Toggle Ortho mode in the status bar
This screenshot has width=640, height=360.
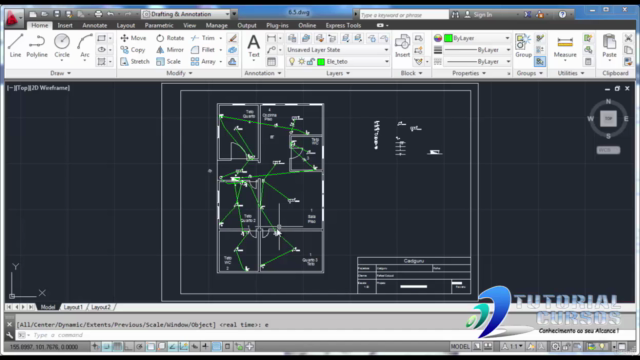128,347
